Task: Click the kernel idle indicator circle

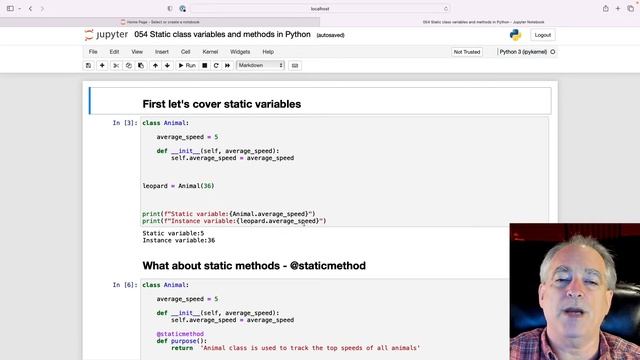Action: tap(553, 52)
